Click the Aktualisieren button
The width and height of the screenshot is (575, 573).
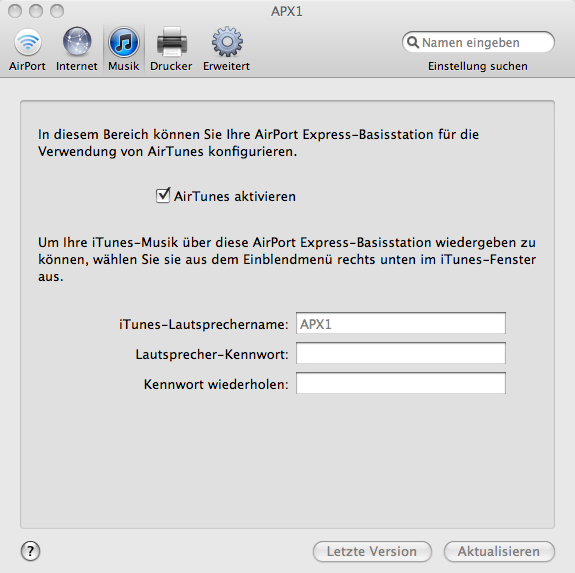(499, 551)
